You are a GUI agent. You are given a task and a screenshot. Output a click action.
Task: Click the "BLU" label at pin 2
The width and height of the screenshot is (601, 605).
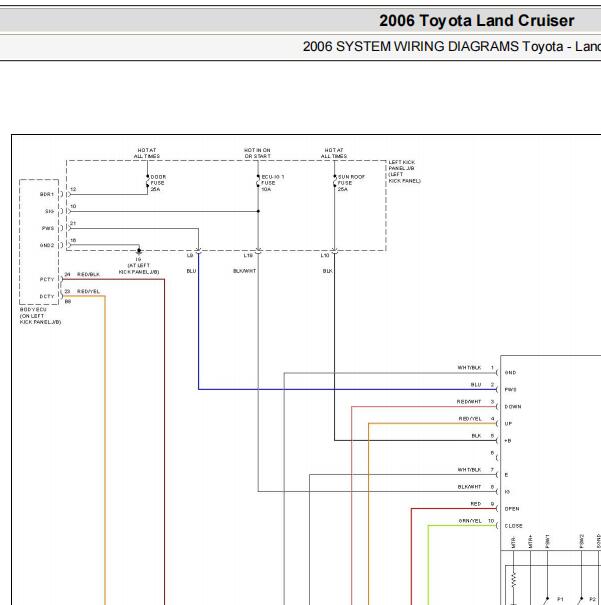point(476,384)
